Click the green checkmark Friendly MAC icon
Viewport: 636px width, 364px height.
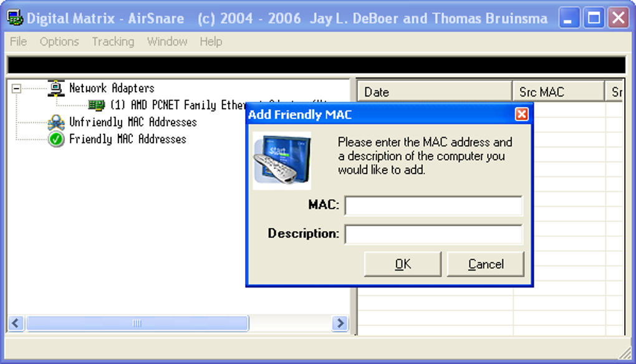pyautogui.click(x=56, y=140)
